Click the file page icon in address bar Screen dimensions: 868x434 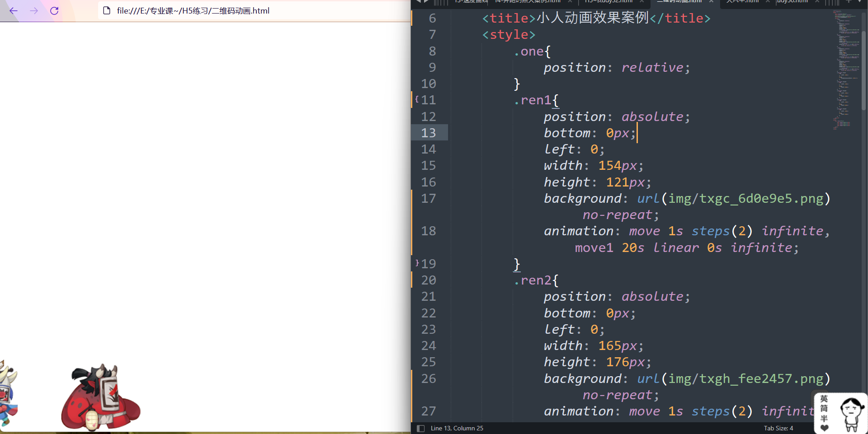[x=107, y=10]
